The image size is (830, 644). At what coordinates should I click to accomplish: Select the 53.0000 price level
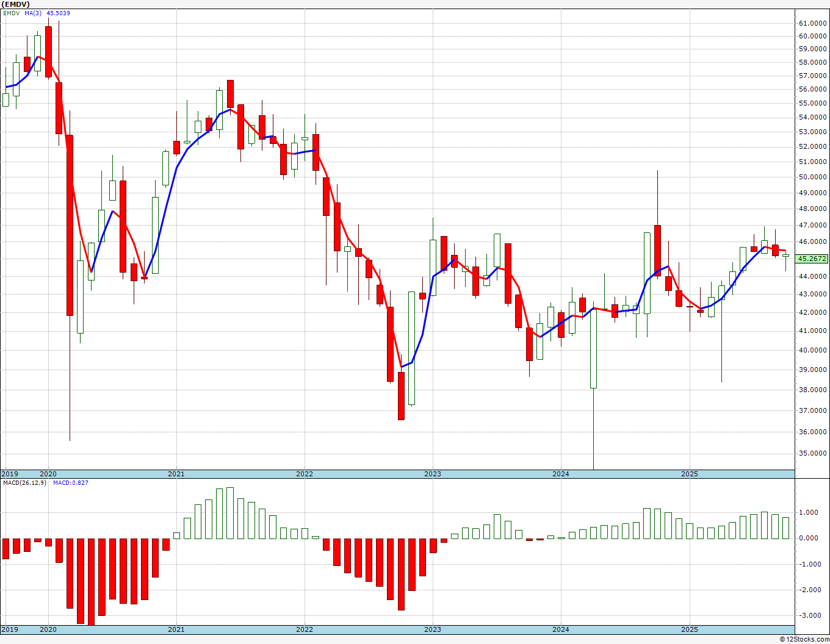[813, 132]
